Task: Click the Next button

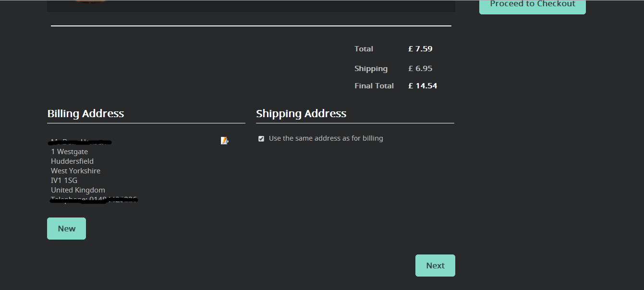Action: 435,266
